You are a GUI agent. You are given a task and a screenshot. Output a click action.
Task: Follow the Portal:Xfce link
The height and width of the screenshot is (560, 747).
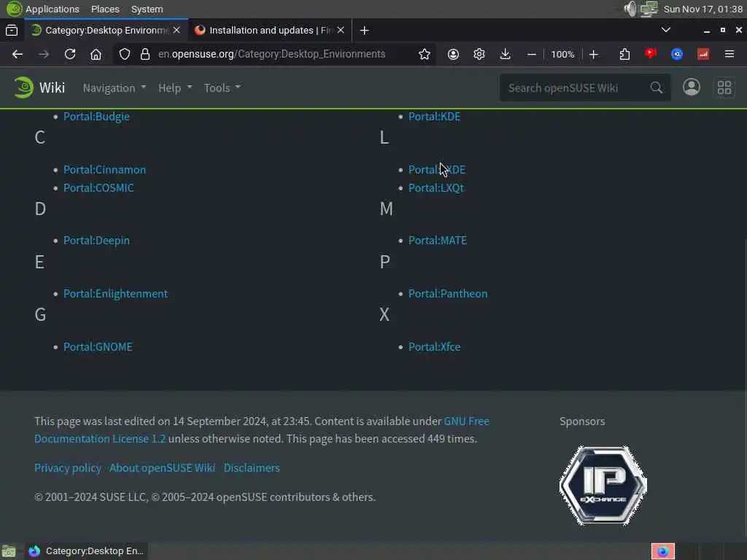pyautogui.click(x=435, y=346)
